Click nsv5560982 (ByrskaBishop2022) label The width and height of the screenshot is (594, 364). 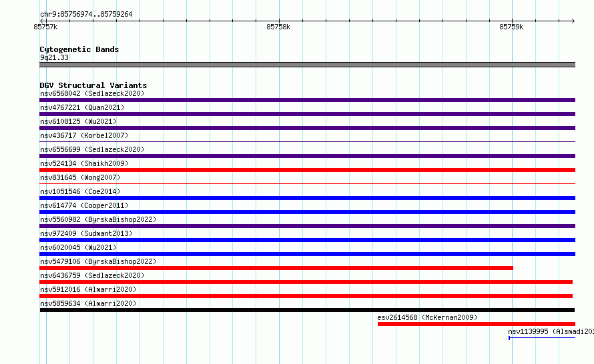[x=98, y=219]
